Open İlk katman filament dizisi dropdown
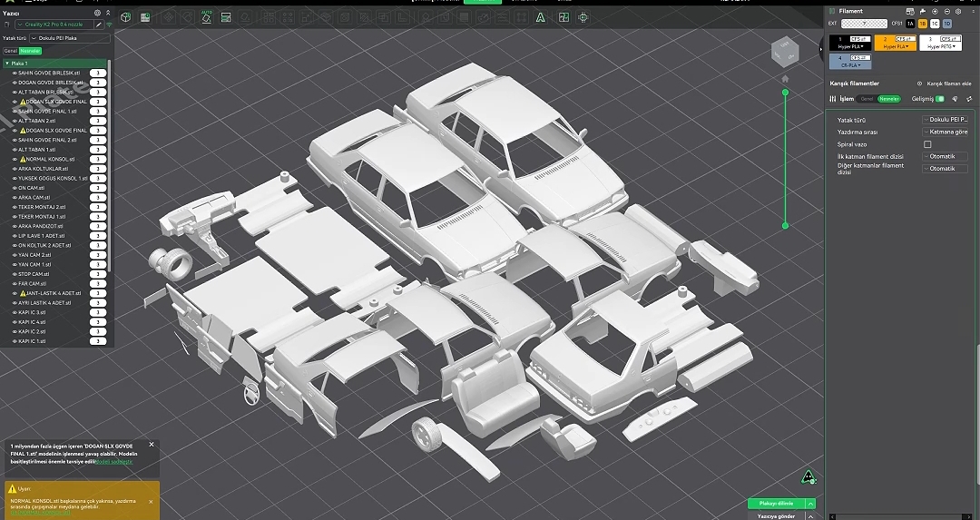Screen dimensions: 980x520 (x=945, y=156)
